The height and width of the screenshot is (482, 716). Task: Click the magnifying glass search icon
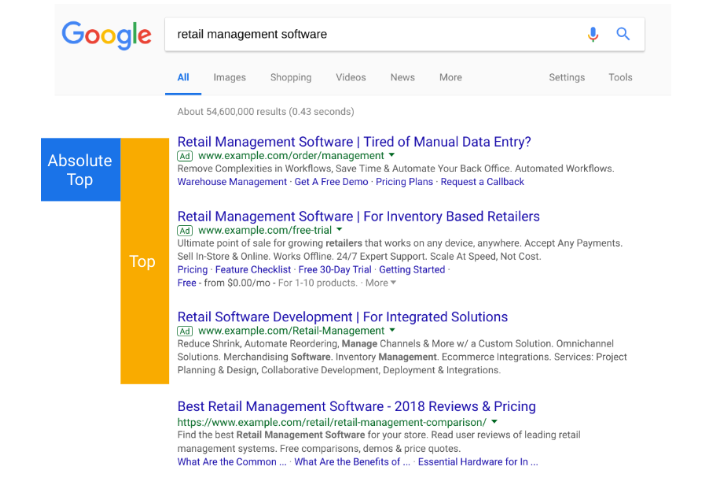pyautogui.click(x=623, y=33)
